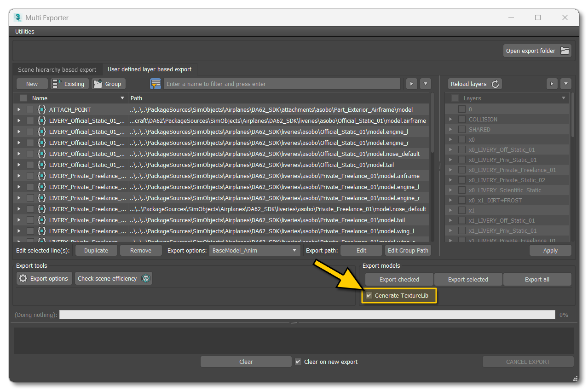Click the Check scene efficiency cube icon
The image size is (588, 391).
coord(145,278)
